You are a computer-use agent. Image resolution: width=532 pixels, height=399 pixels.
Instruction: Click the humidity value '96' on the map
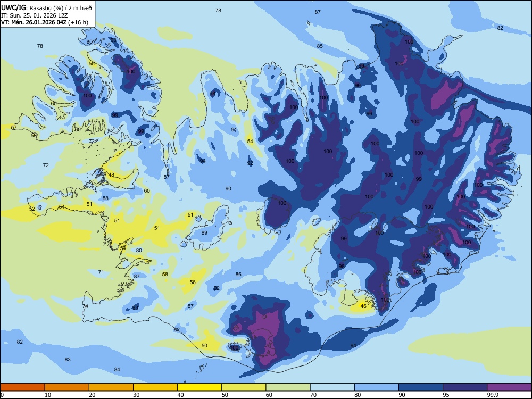click(x=369, y=114)
